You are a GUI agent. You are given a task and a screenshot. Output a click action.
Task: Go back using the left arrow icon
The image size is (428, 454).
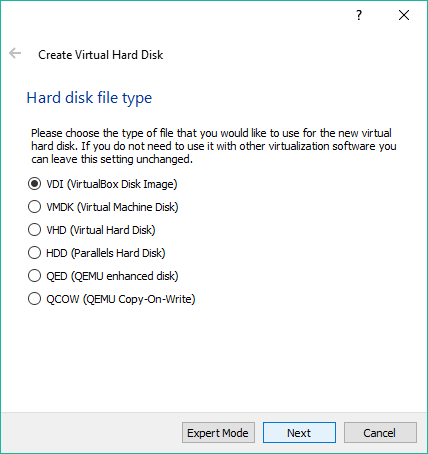[x=15, y=53]
